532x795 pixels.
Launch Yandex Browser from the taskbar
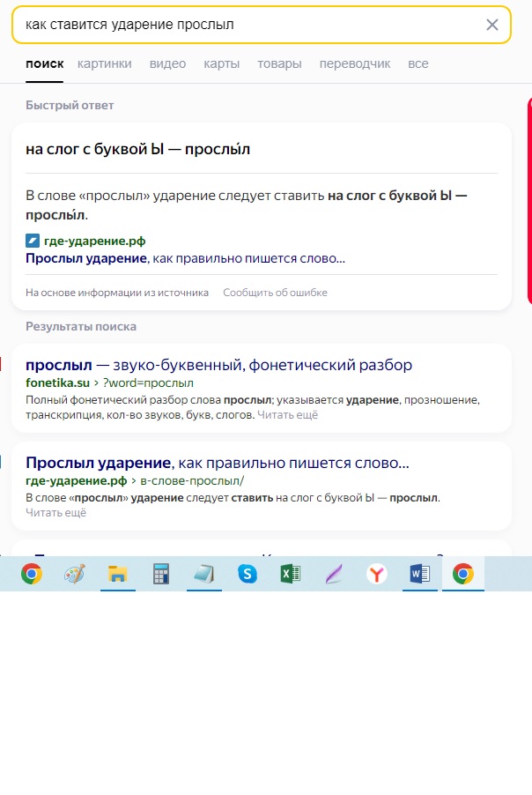tap(376, 574)
